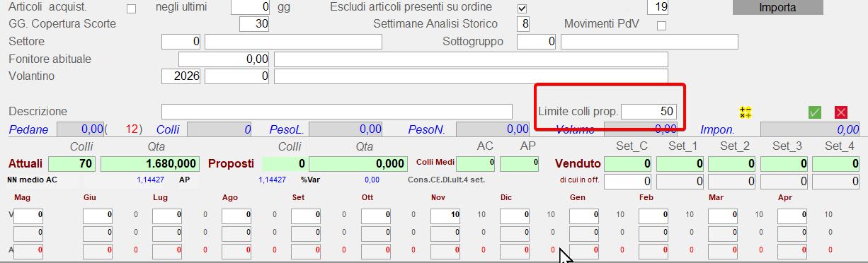Click the Venduto Set_C field
This screenshot has width=868, height=263.
coord(628,164)
